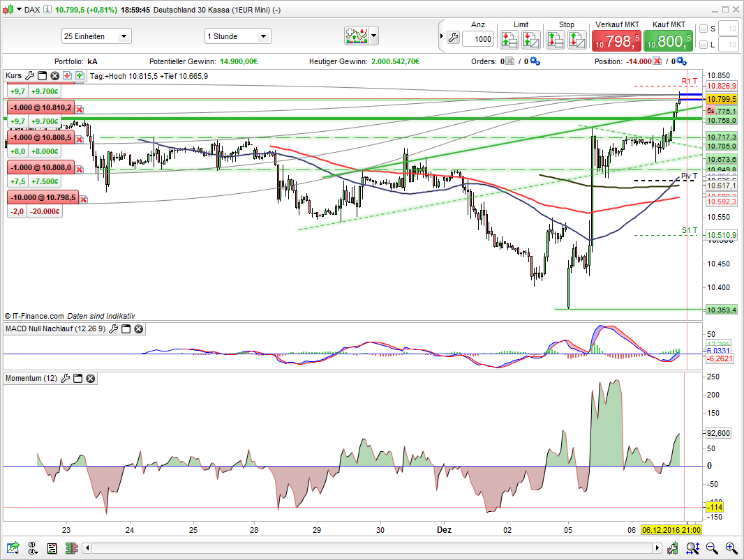The width and height of the screenshot is (744, 560).
Task: Click the 06.12.2016 21:00 date marker
Action: pos(671,529)
